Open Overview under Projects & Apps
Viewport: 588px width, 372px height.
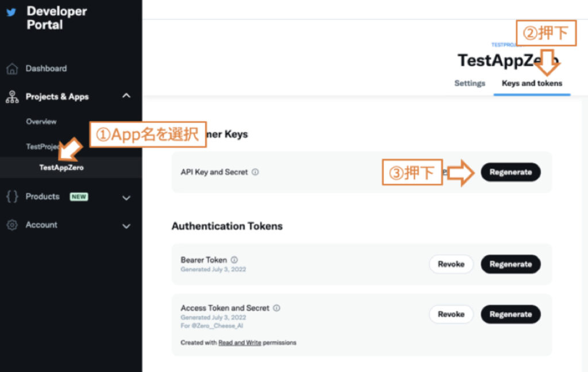(41, 122)
